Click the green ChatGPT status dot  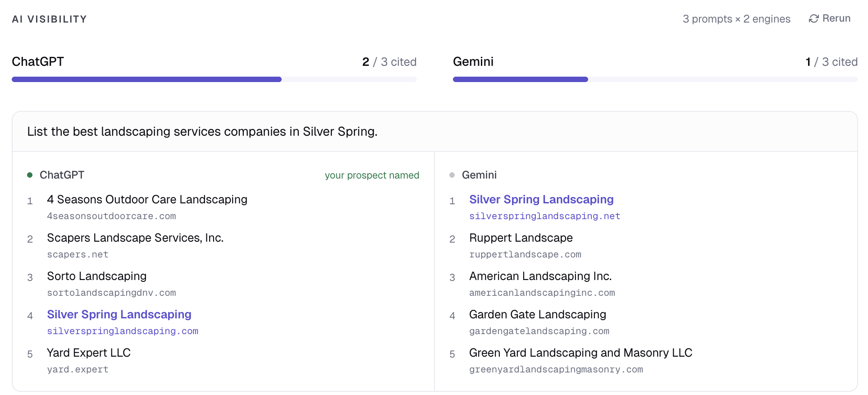[30, 175]
